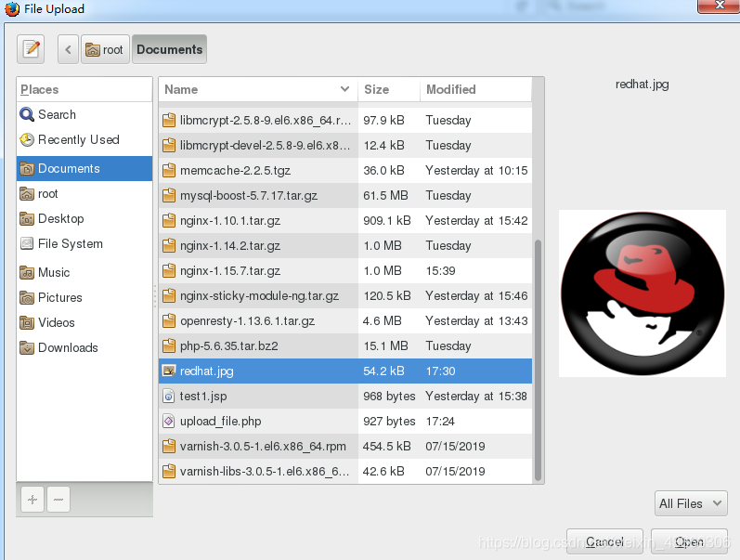Select file name nginx-1.14.2.tar.gz
740x560 pixels.
[230, 245]
